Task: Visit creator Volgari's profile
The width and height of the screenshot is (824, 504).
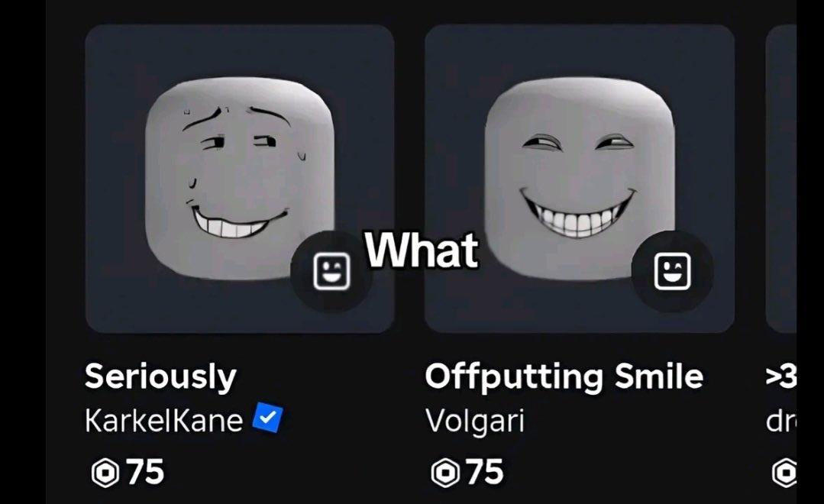Action: tap(474, 422)
